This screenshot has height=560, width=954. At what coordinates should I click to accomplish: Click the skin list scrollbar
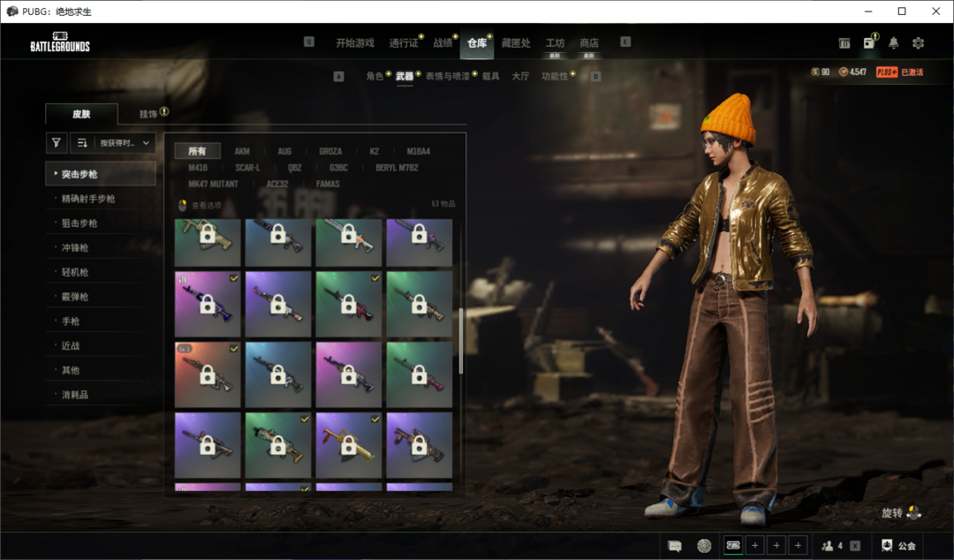coord(460,340)
